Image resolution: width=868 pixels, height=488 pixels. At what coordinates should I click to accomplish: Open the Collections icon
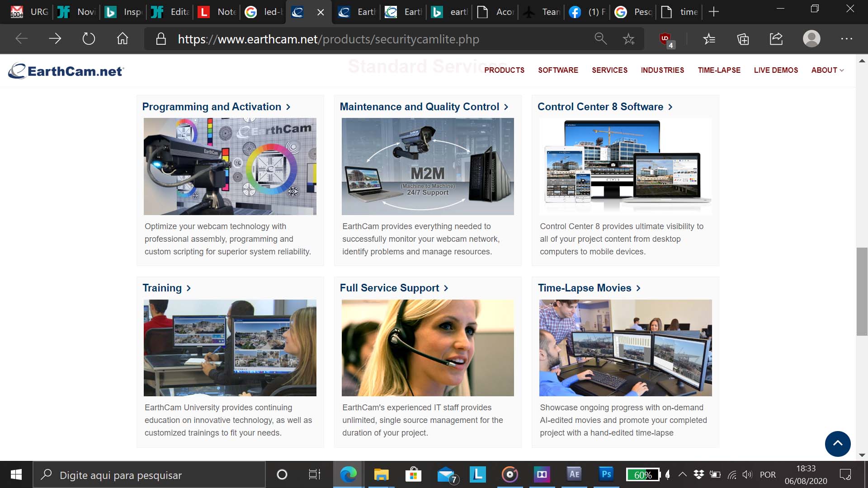743,39
